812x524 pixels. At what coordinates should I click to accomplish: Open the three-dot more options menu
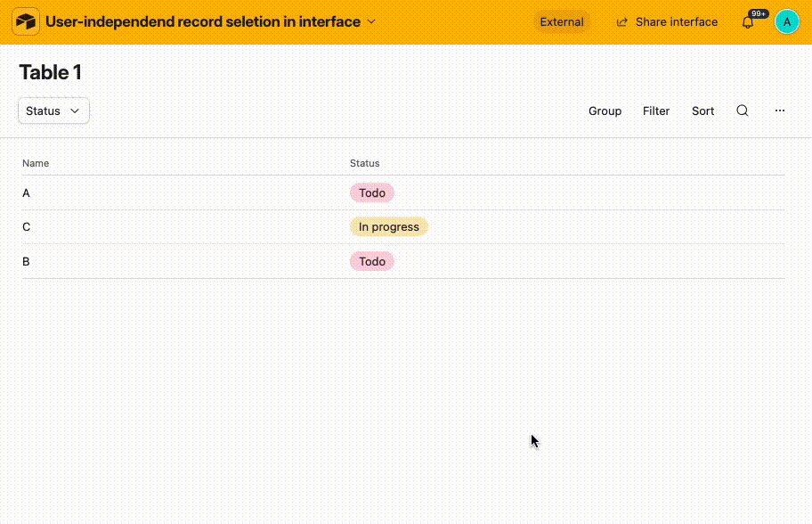click(779, 111)
